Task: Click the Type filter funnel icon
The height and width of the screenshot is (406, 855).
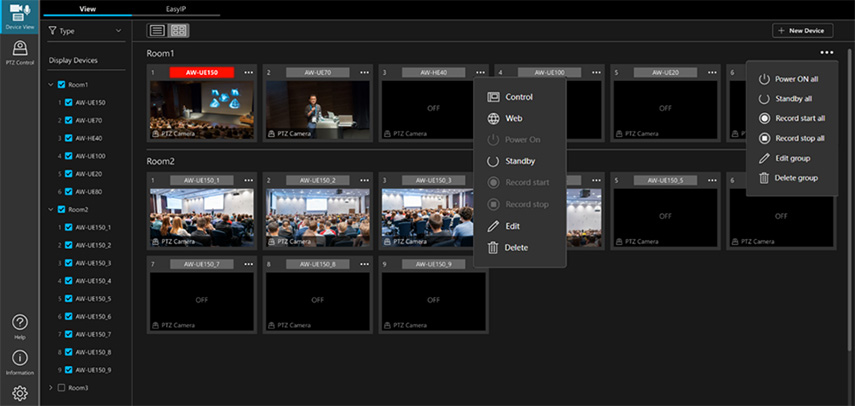Action: coord(52,31)
